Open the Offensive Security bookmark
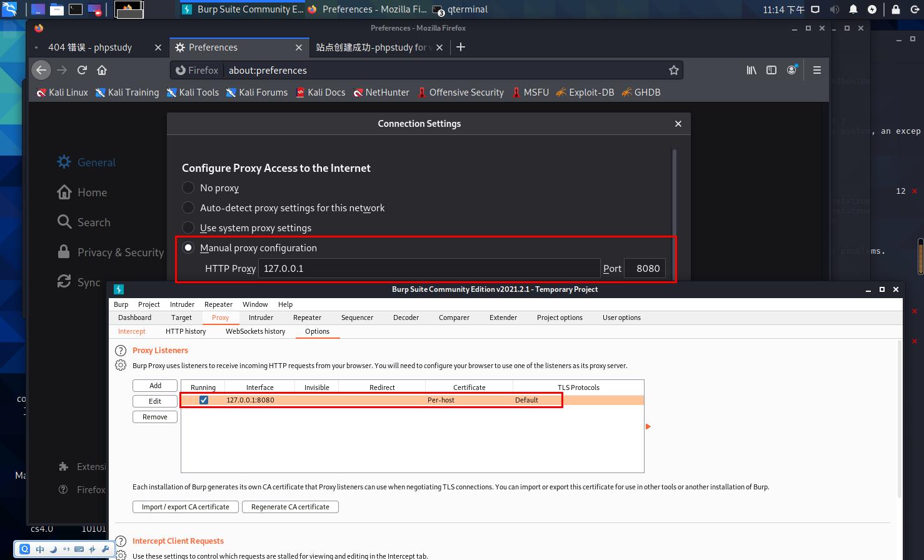This screenshot has height=560, width=924. (460, 92)
